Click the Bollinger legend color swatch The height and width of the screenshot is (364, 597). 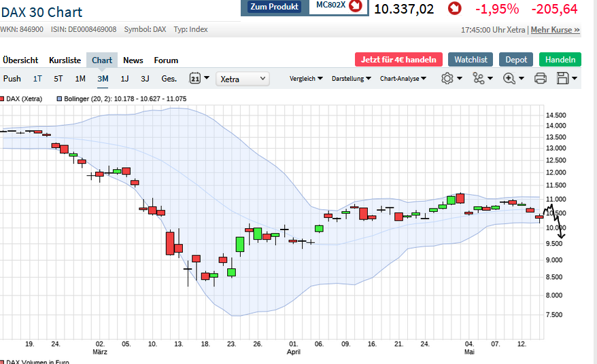(x=59, y=99)
